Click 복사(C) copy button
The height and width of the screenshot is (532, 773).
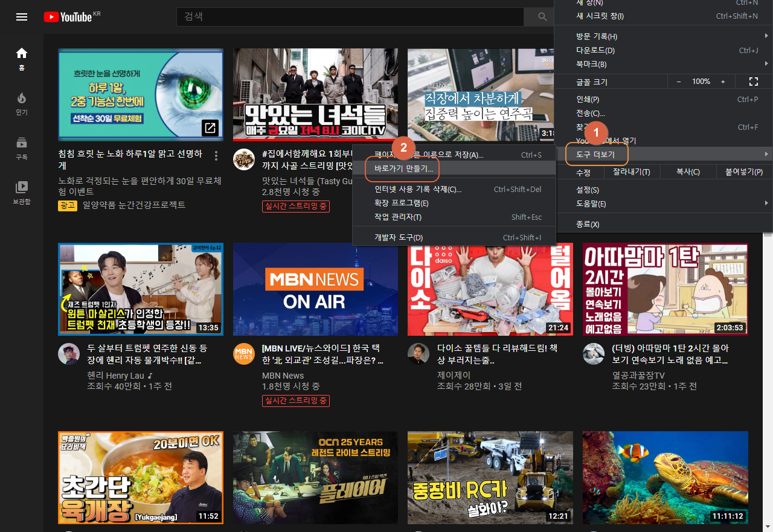[687, 172]
